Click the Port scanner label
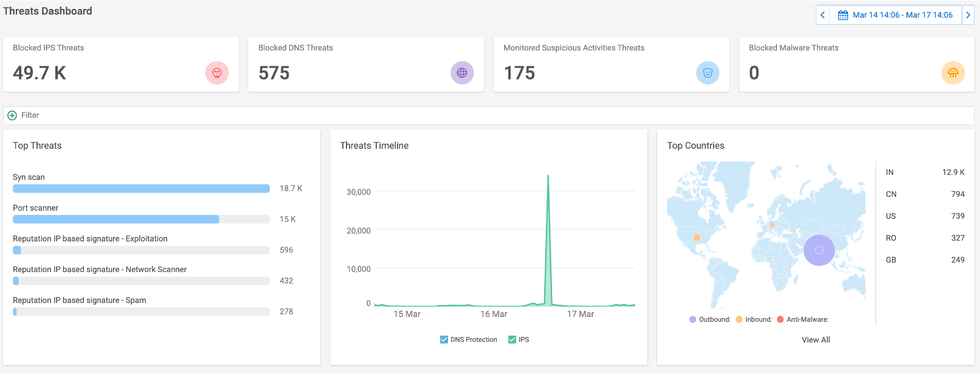 coord(35,208)
